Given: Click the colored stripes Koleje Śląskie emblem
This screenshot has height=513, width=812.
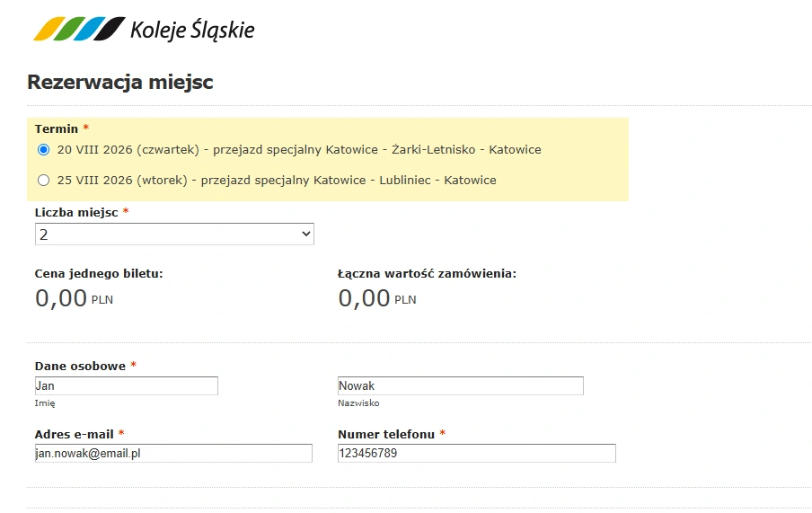Looking at the screenshot, I should coord(79,29).
